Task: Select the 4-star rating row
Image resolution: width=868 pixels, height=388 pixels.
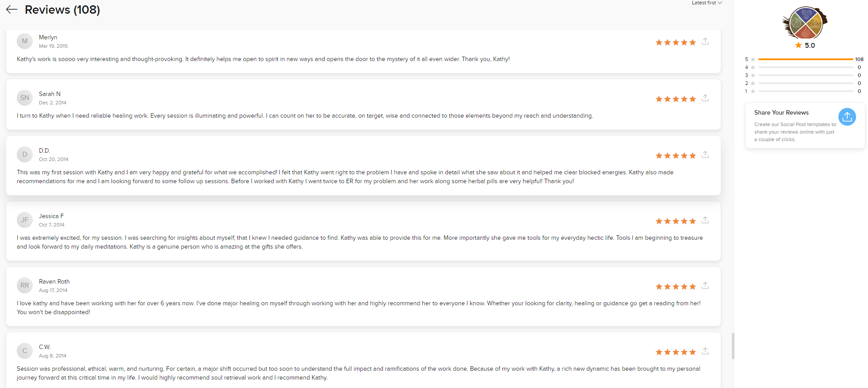Action: pos(804,67)
